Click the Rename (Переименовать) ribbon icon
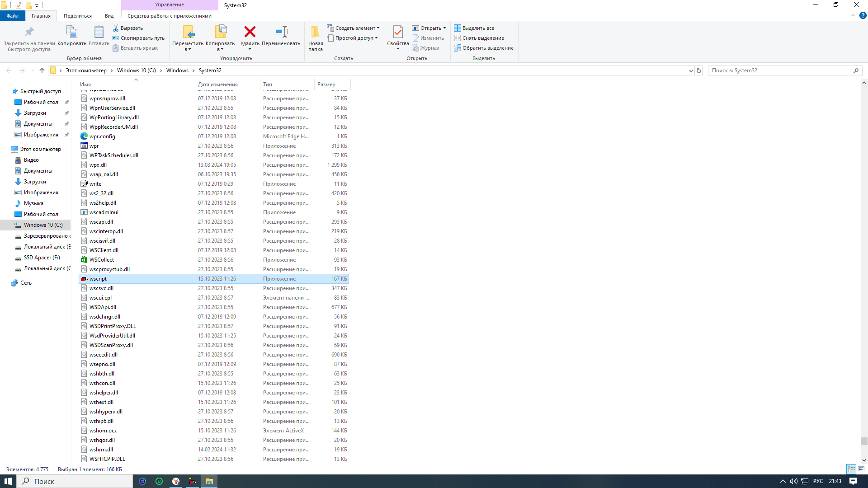Viewport: 868px width, 488px height. tap(281, 32)
